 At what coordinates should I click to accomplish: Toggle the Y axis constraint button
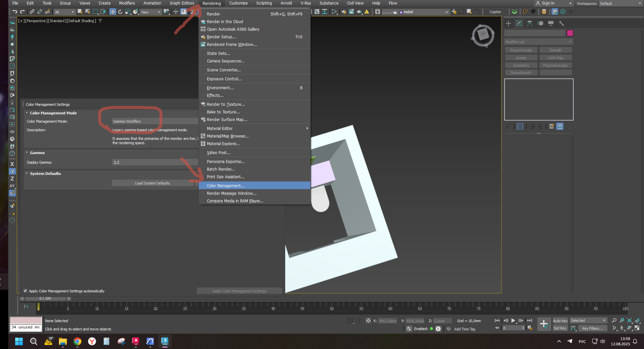(12, 171)
